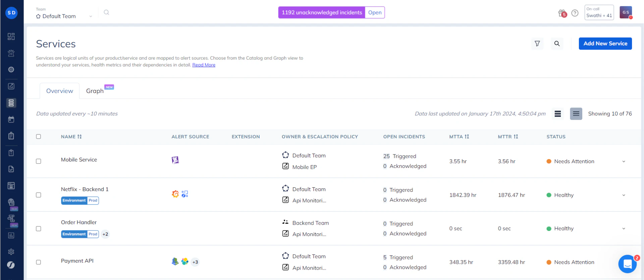Viewport: 644px width, 280px height.
Task: Open the chat support bubble
Action: (627, 264)
